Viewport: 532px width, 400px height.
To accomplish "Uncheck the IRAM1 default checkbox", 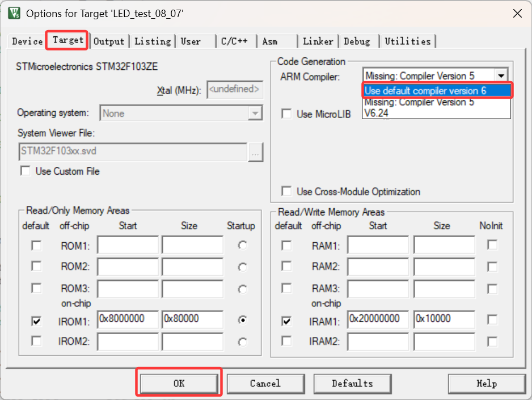I will (286, 321).
